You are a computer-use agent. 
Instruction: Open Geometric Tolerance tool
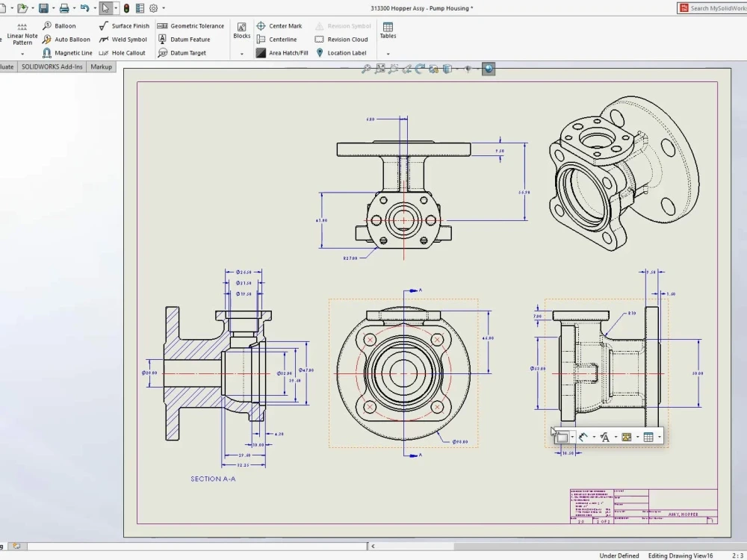click(x=190, y=25)
